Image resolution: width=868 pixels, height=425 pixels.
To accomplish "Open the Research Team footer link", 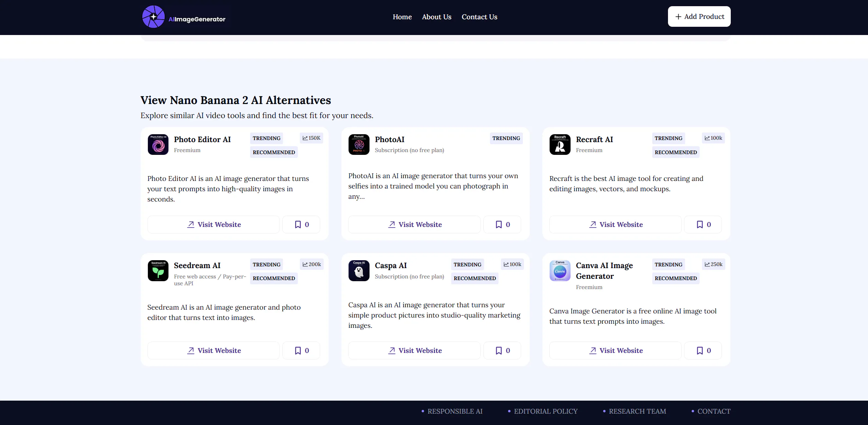I will [637, 411].
